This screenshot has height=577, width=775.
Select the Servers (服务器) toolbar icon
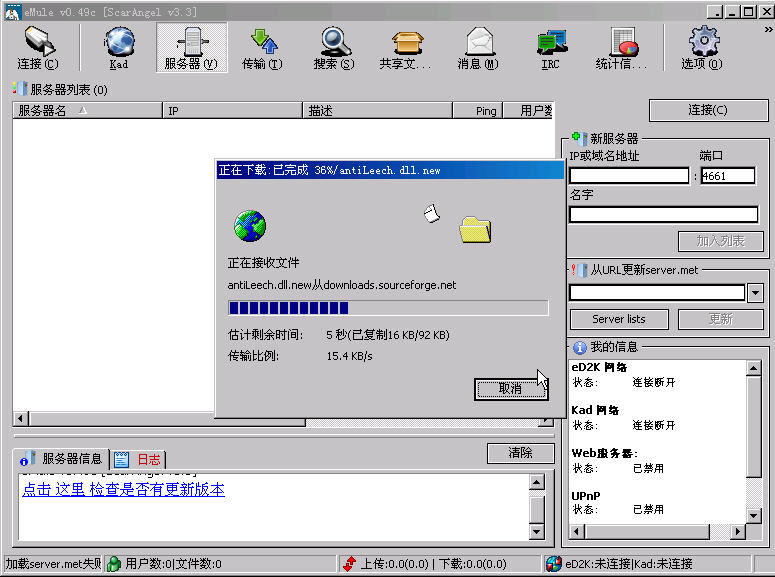[190, 48]
